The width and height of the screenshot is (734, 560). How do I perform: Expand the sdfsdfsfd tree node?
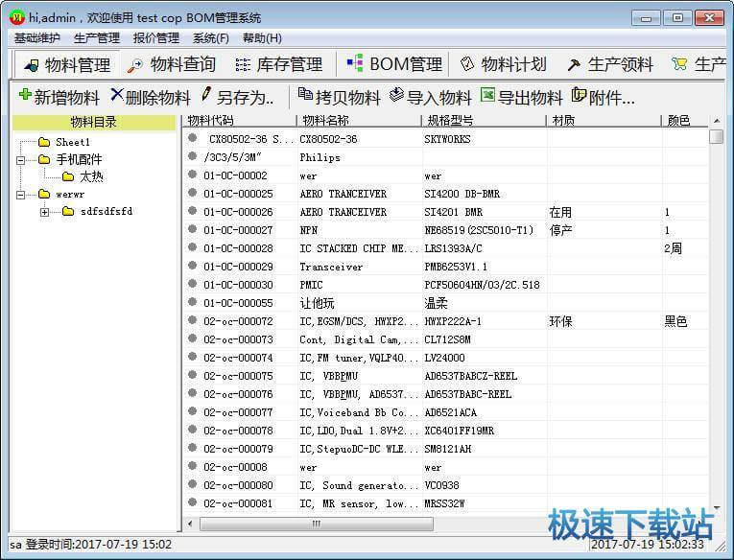(x=44, y=212)
